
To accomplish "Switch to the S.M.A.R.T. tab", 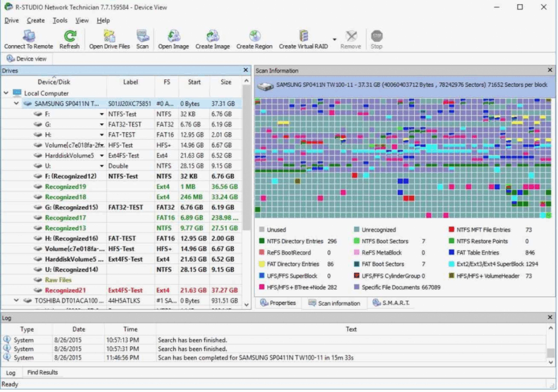I will [x=391, y=303].
